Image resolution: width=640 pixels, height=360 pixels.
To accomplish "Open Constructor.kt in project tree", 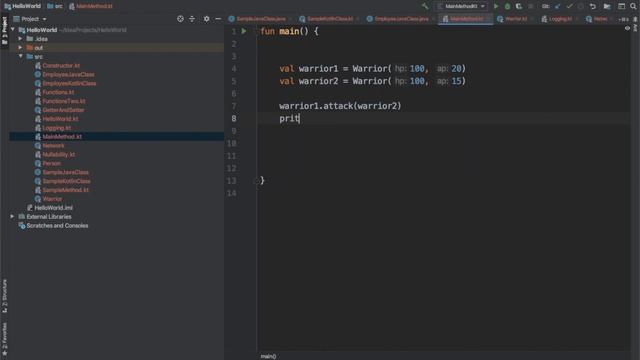I will point(61,66).
